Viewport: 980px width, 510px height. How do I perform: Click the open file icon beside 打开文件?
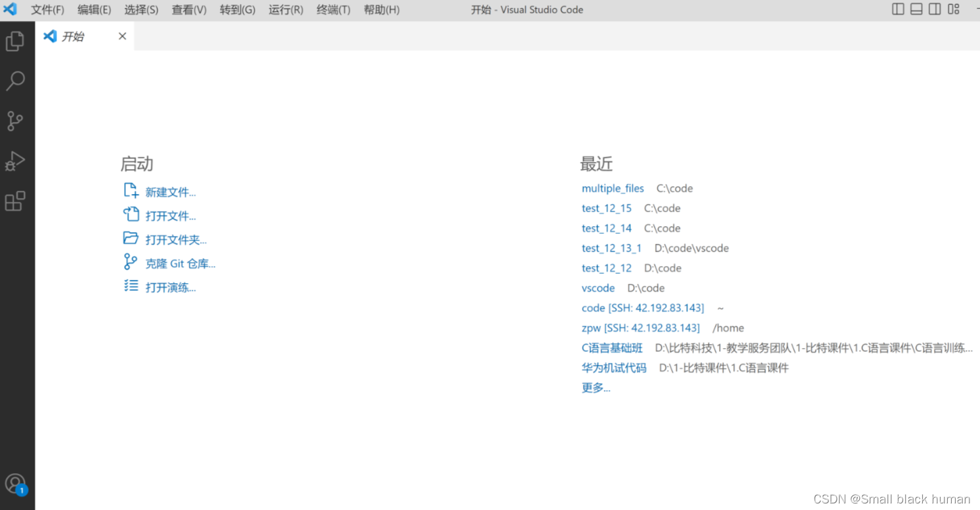click(131, 214)
